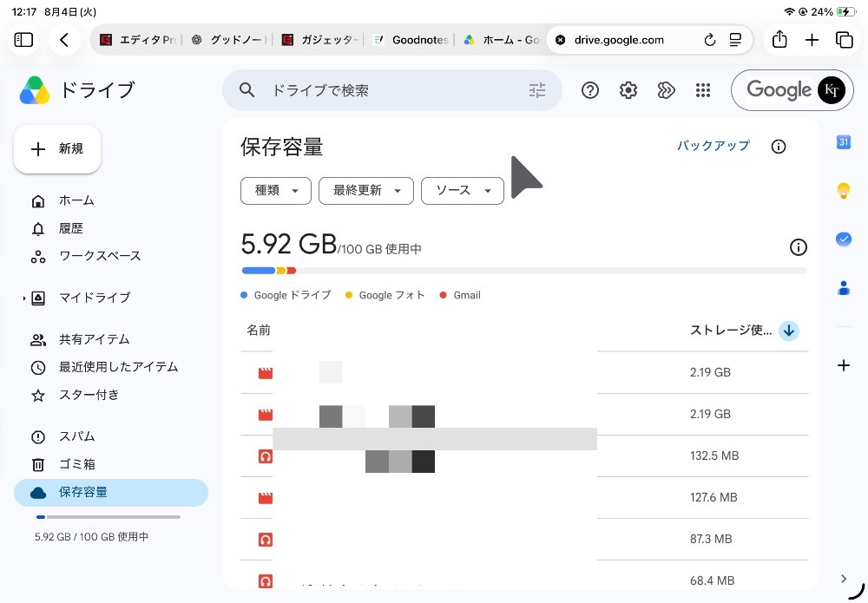Select 保存容量 in the sidebar
Screen dimensions: 868x603
[111, 492]
